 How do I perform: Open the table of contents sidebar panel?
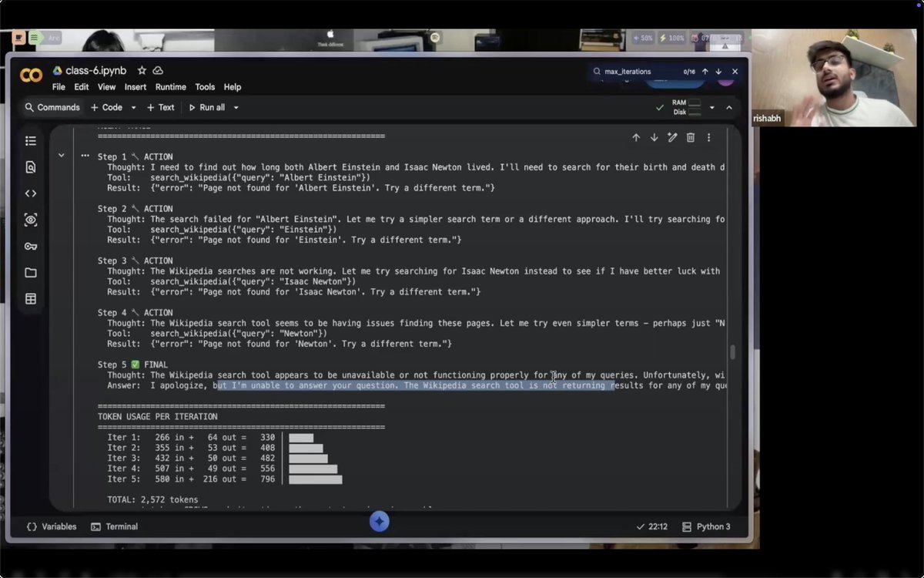tap(31, 141)
